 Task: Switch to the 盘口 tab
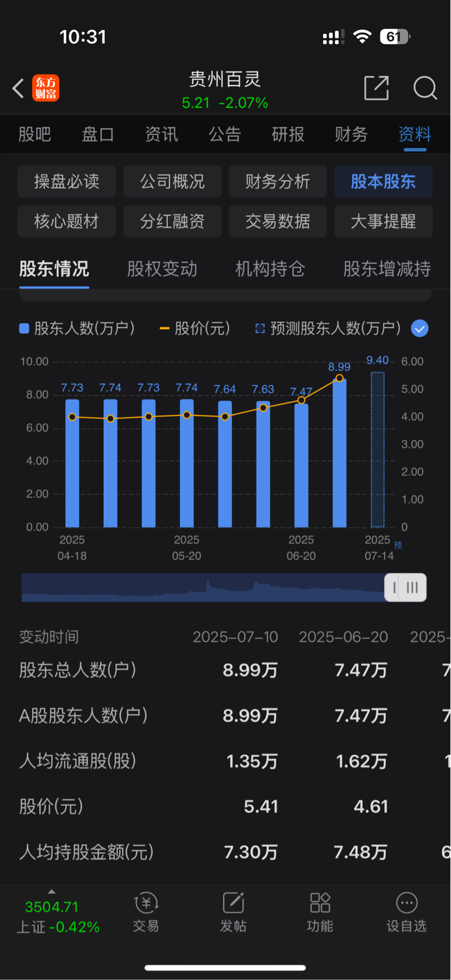point(98,134)
